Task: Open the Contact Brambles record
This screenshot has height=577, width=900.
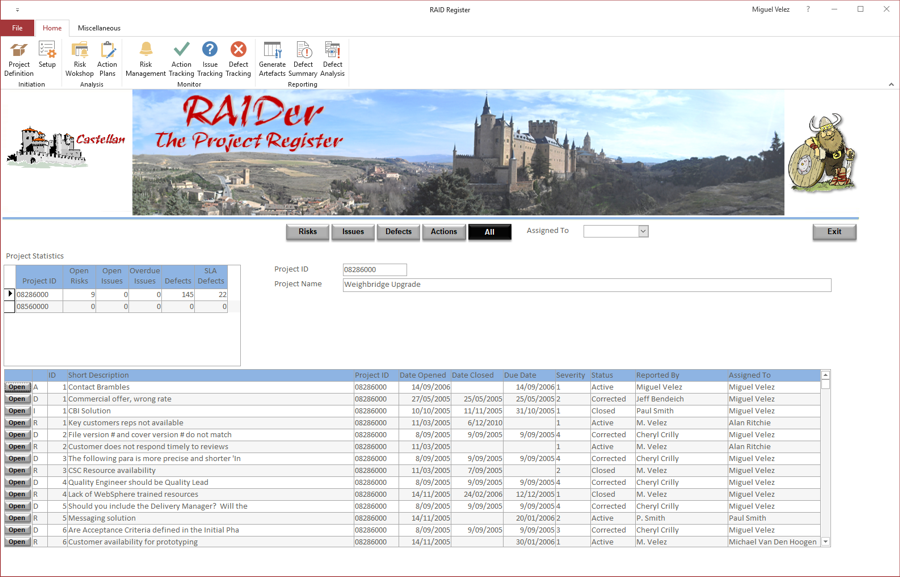Action: [17, 387]
